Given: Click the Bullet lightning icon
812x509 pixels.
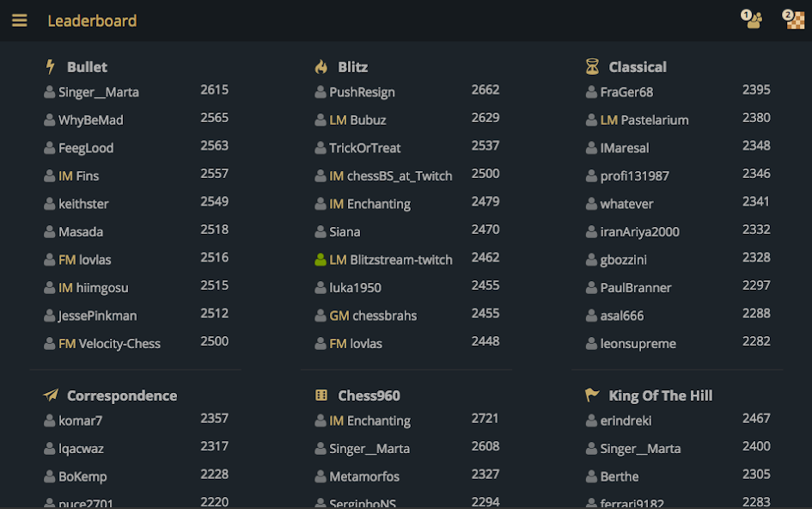Looking at the screenshot, I should coord(52,66).
